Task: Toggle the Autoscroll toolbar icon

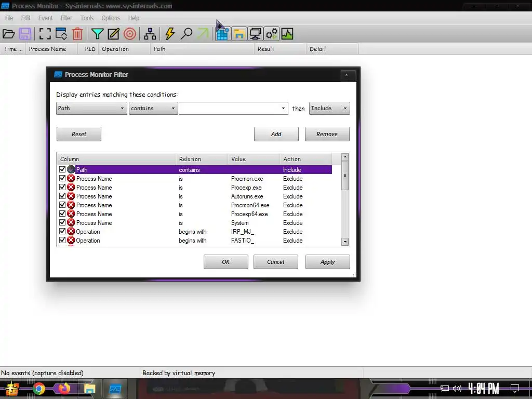Action: click(x=61, y=34)
